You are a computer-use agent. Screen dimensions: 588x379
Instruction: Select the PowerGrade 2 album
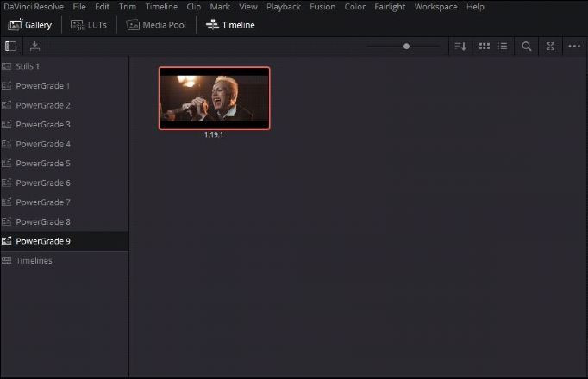coord(65,105)
